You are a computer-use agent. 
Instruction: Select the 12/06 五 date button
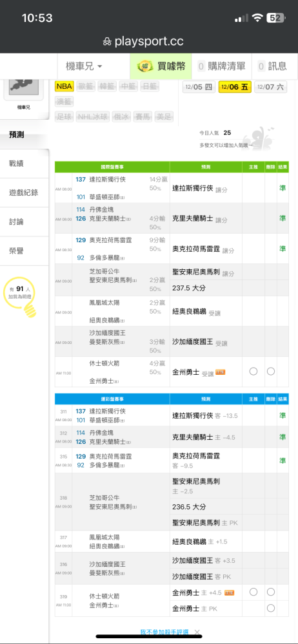pos(235,87)
